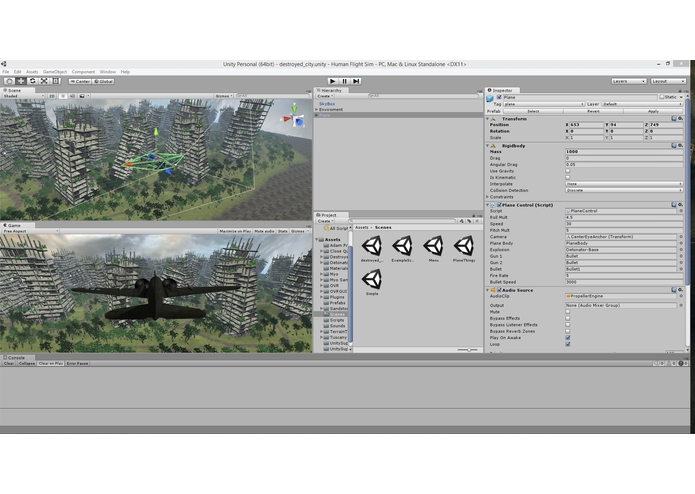The height and width of the screenshot is (494, 695).
Task: Open the Free Aspect dropdown in the Game view
Action: click(x=31, y=231)
